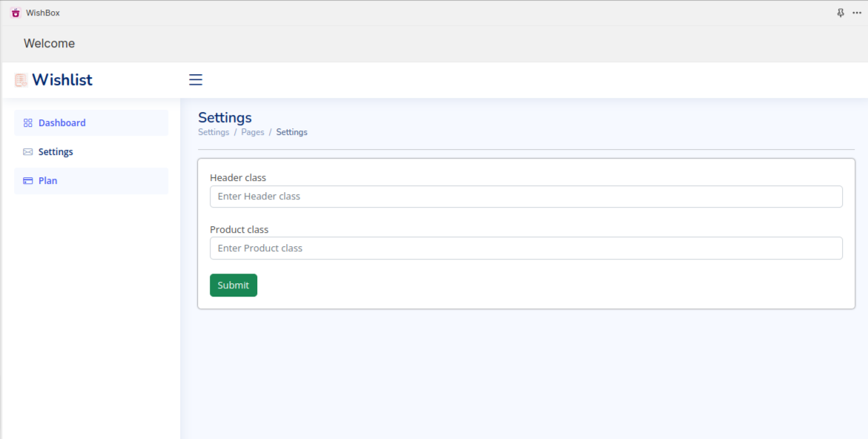This screenshot has height=439, width=868.
Task: Click the Dashboard grid icon in sidebar
Action: (x=28, y=123)
